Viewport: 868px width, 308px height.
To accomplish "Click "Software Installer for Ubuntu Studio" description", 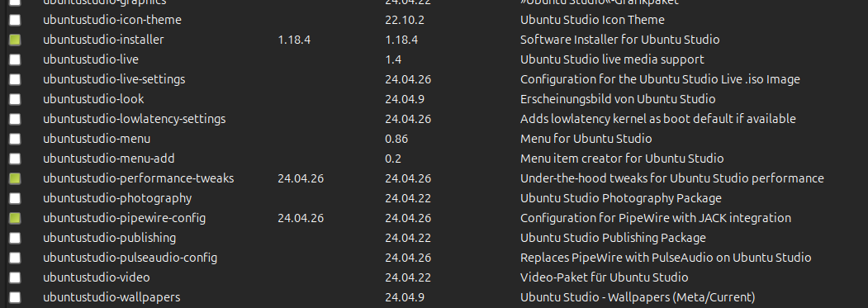I will point(620,40).
